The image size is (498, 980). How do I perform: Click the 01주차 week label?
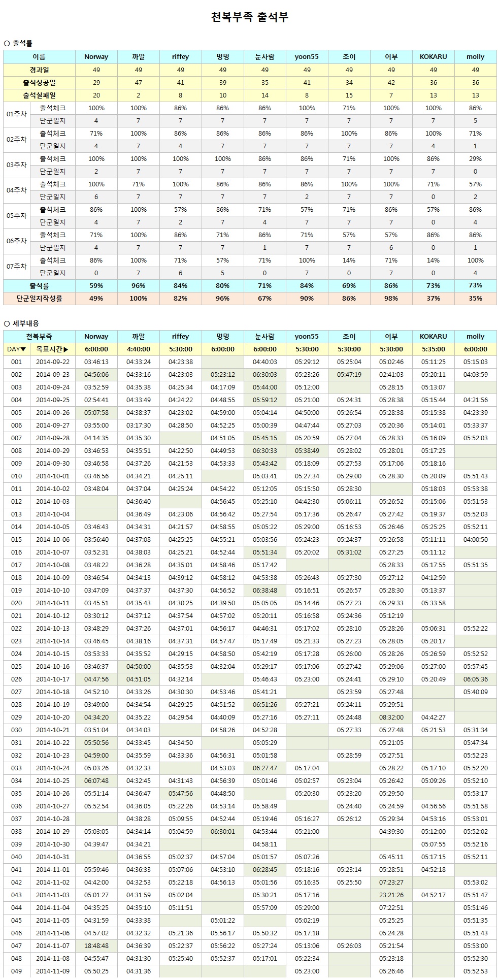click(x=17, y=114)
